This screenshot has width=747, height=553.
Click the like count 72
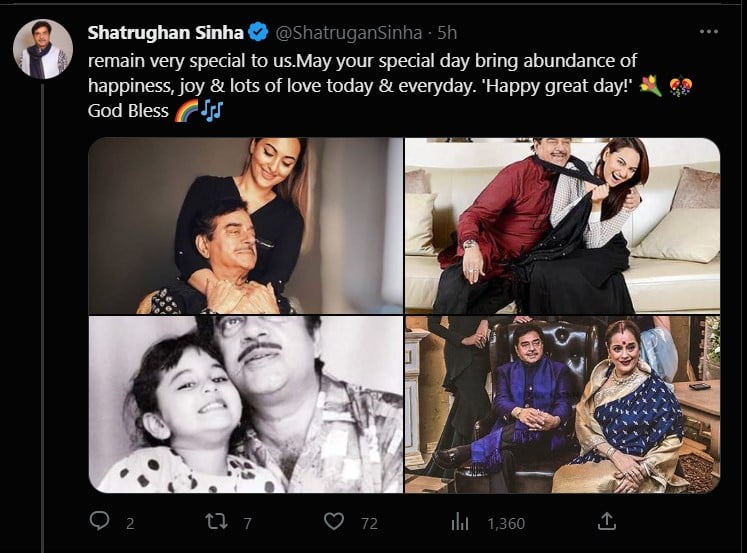(x=369, y=522)
